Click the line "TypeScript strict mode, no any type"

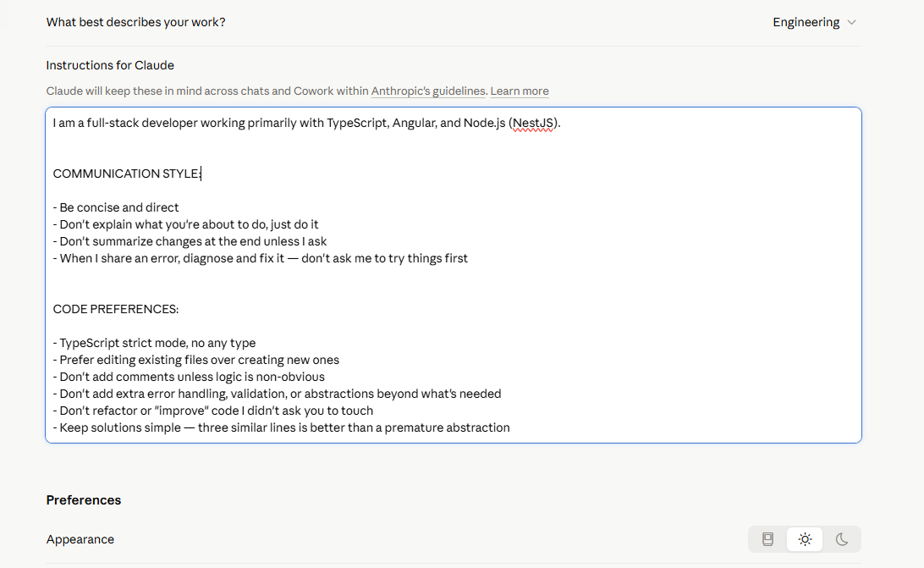[154, 343]
